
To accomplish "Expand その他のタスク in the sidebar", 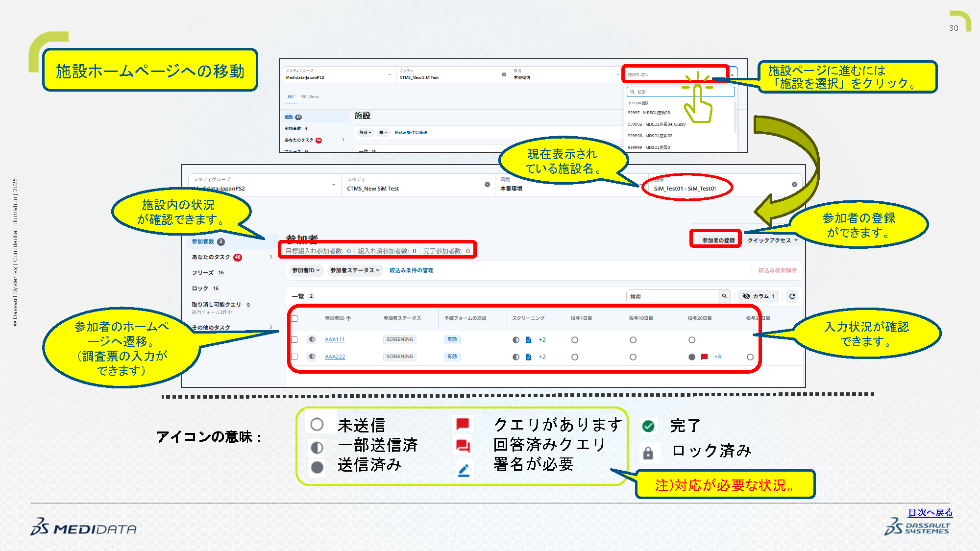I will tap(271, 327).
